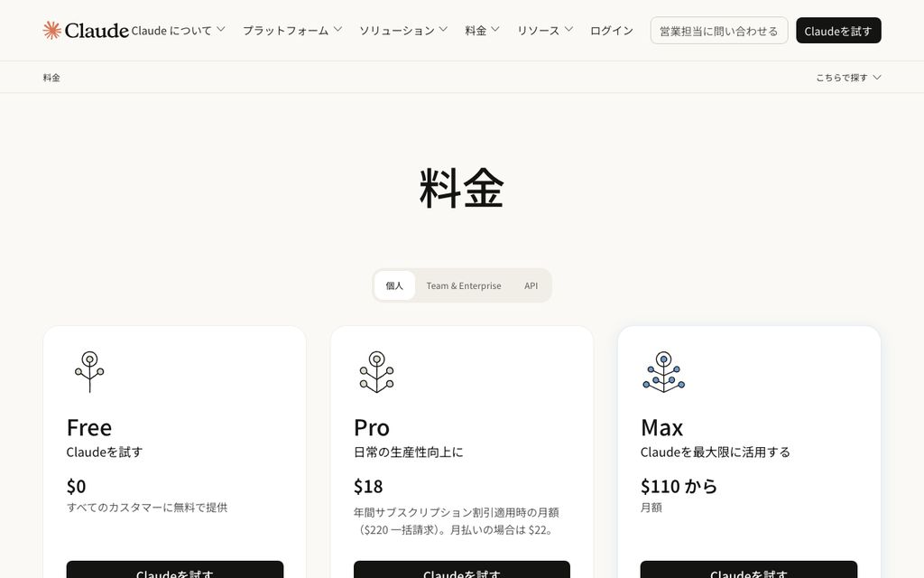Click the 月額 label under Max price
Screen dimensions: 924x578
[651, 508]
